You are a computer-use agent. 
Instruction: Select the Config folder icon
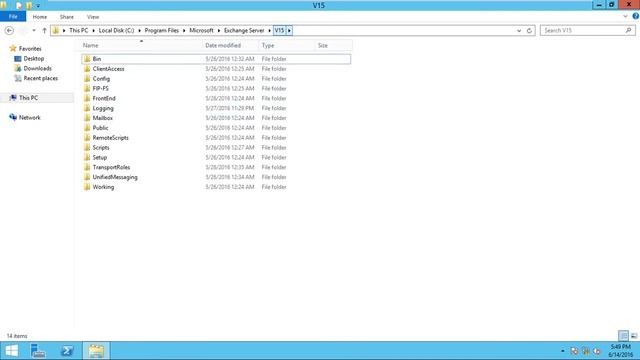(87, 79)
